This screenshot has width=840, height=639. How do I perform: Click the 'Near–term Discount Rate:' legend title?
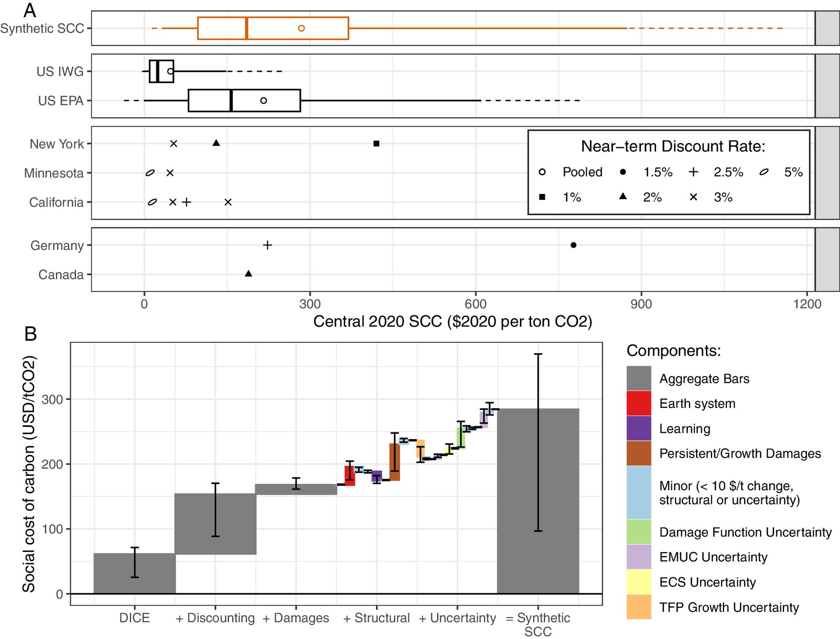coord(673,146)
